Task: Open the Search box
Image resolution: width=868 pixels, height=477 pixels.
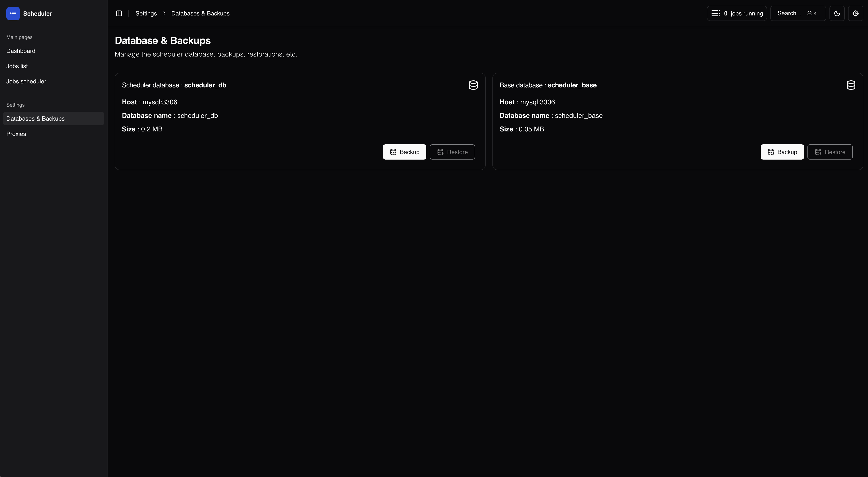Action: pyautogui.click(x=797, y=14)
